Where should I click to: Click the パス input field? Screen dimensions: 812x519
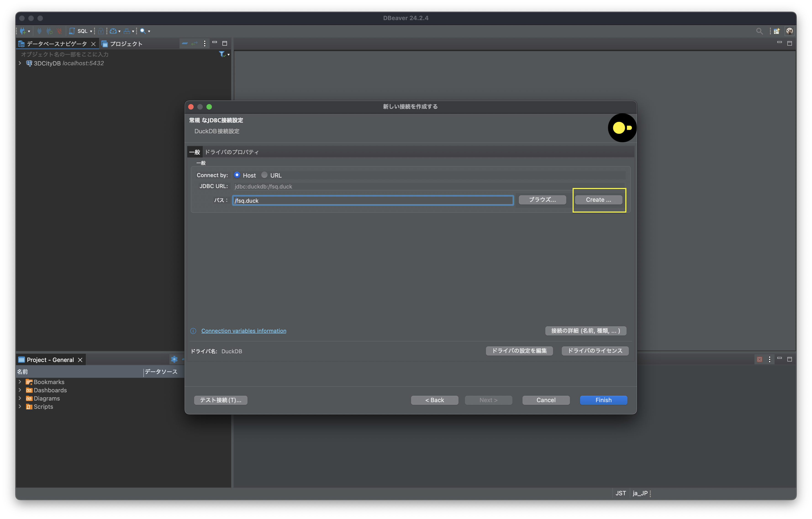pyautogui.click(x=373, y=201)
